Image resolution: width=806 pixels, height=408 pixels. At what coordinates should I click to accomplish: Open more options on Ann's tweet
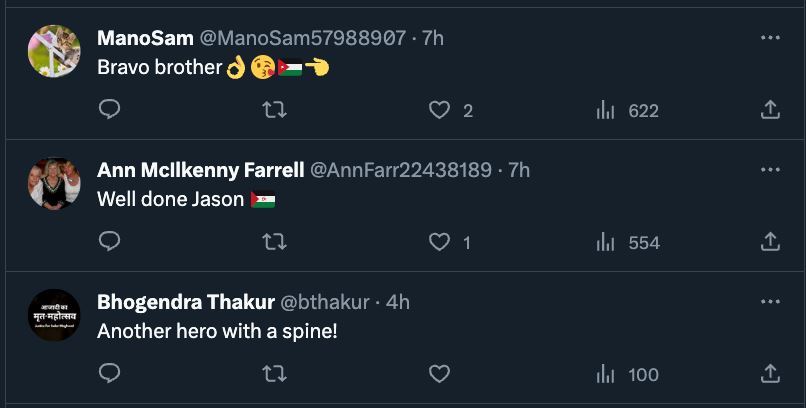click(770, 170)
